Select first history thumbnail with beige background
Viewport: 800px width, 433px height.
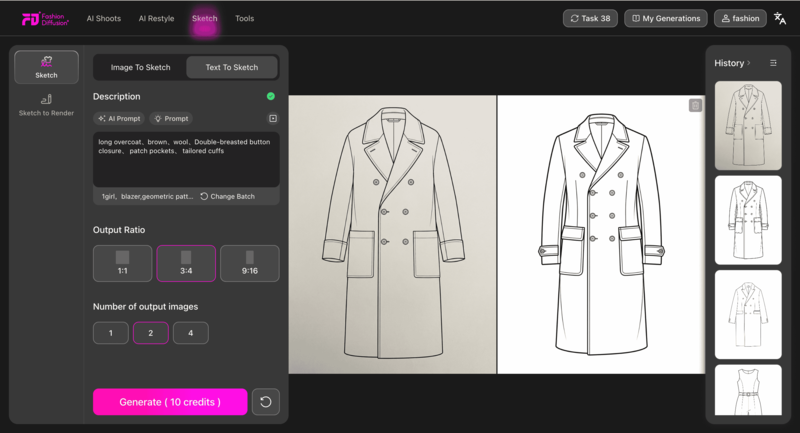coord(748,125)
